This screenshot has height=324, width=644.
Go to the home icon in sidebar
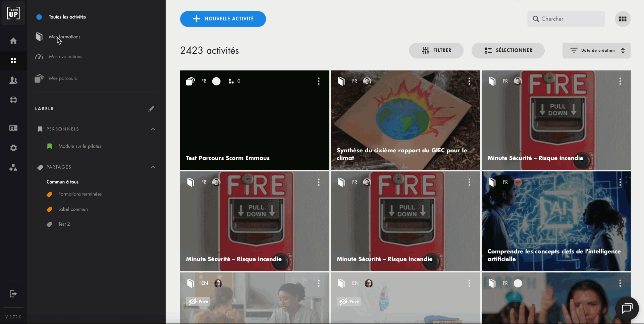pos(13,41)
